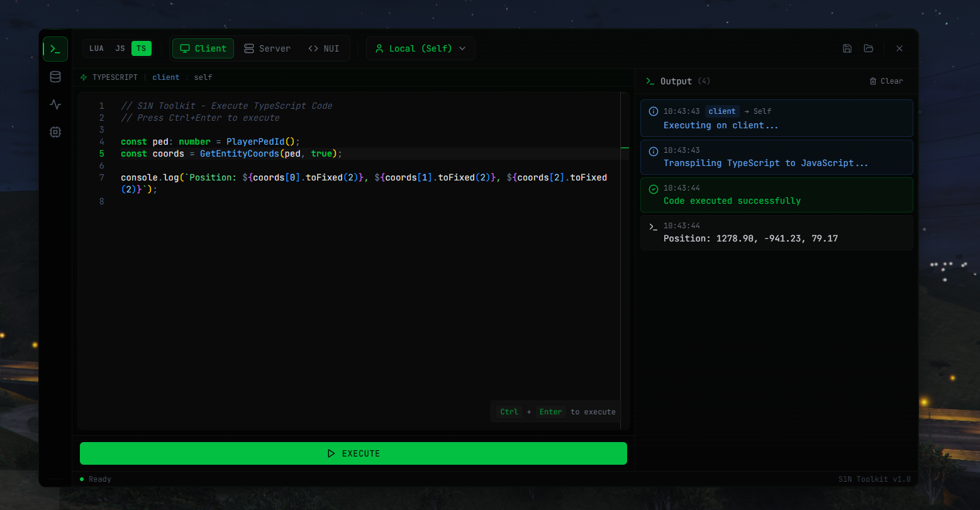
Task: Open a saved snippet using folder icon
Action: click(x=869, y=48)
